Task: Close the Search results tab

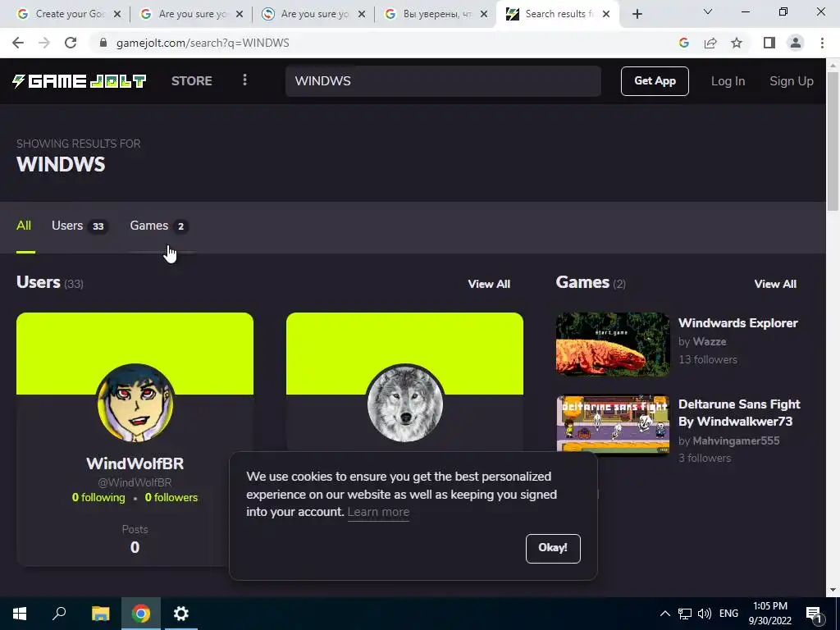Action: pos(606,15)
